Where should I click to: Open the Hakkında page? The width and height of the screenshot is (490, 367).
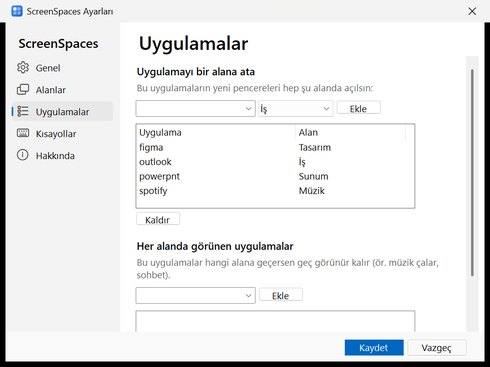[63, 156]
